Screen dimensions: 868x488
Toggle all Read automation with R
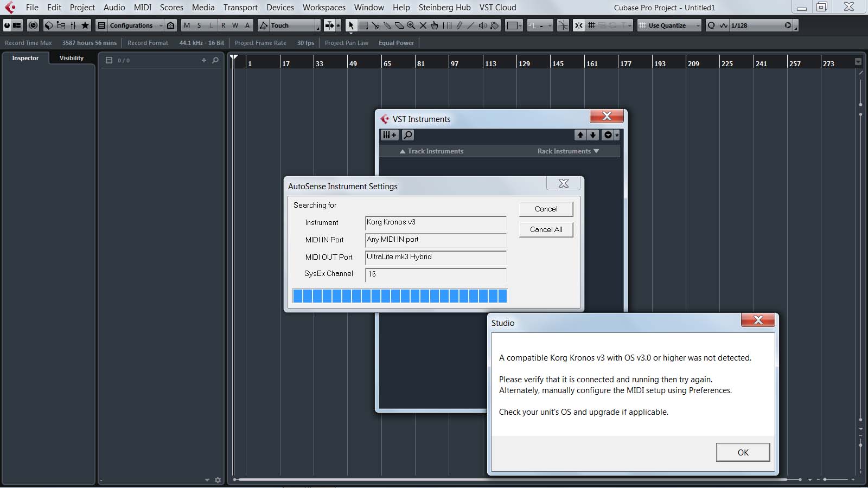click(x=223, y=25)
